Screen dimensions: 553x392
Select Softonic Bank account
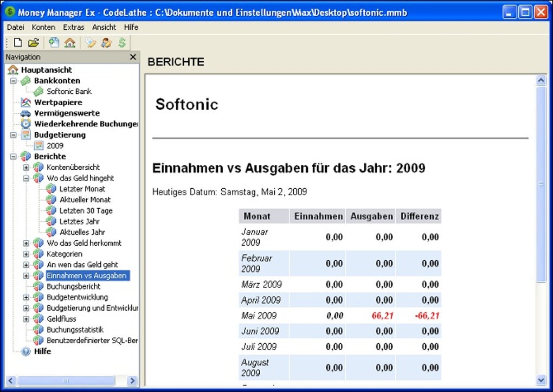click(69, 92)
